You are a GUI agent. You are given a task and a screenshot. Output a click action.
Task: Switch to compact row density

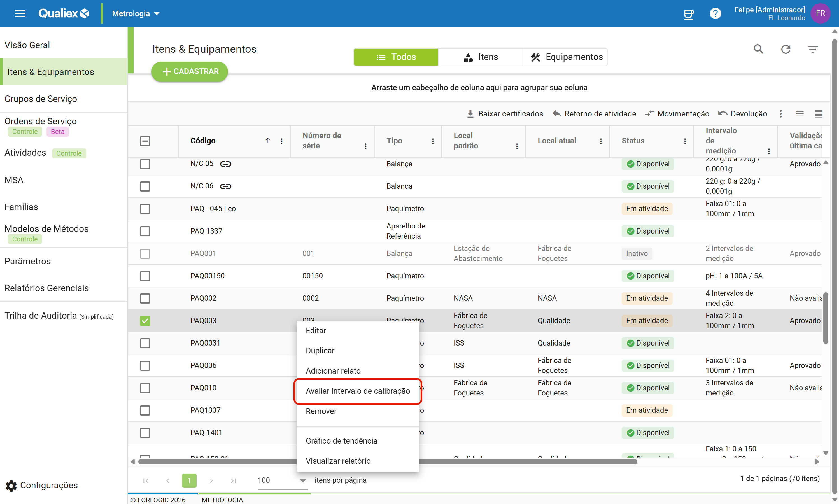tap(819, 114)
